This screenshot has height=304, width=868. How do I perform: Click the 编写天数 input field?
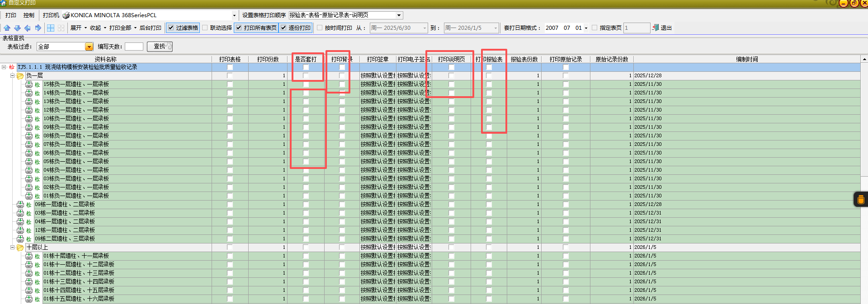tap(134, 47)
